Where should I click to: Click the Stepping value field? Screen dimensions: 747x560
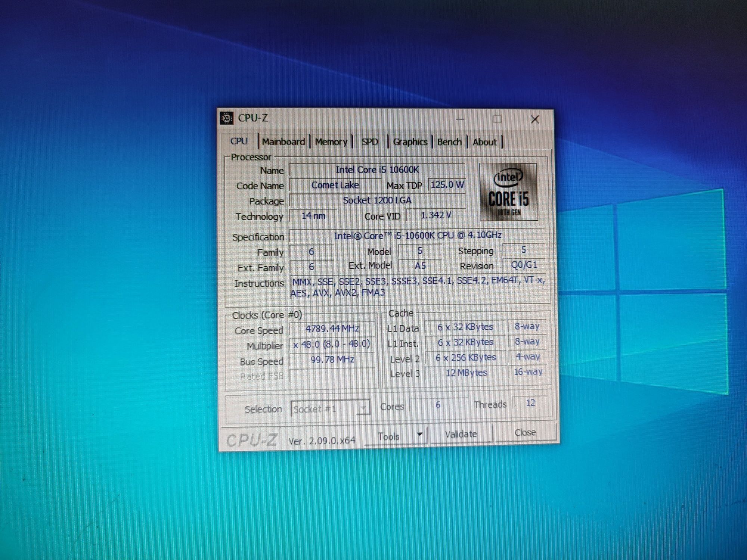coord(524,250)
